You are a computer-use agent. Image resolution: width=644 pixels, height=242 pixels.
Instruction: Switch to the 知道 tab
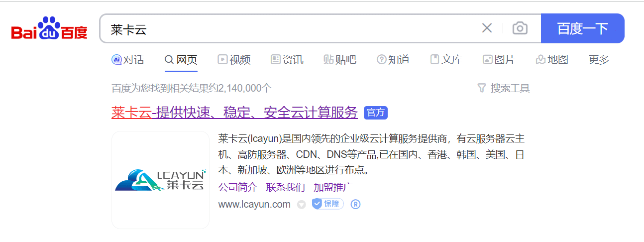click(x=393, y=60)
